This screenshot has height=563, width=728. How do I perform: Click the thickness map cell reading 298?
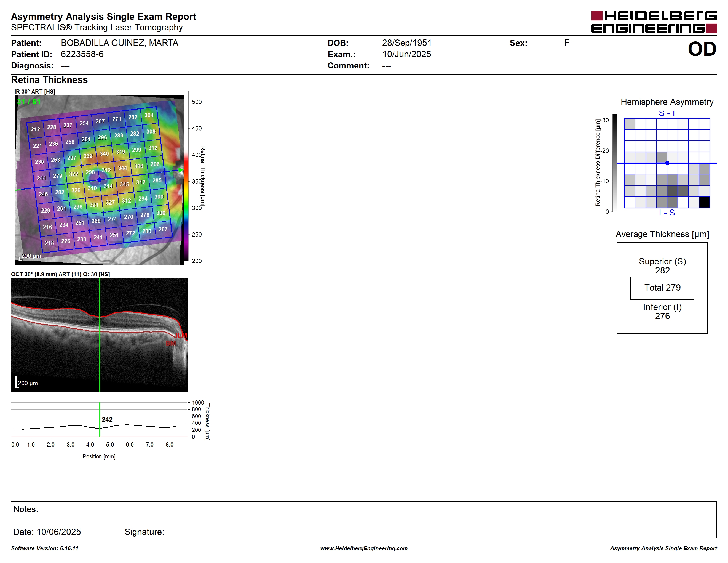coord(90,172)
